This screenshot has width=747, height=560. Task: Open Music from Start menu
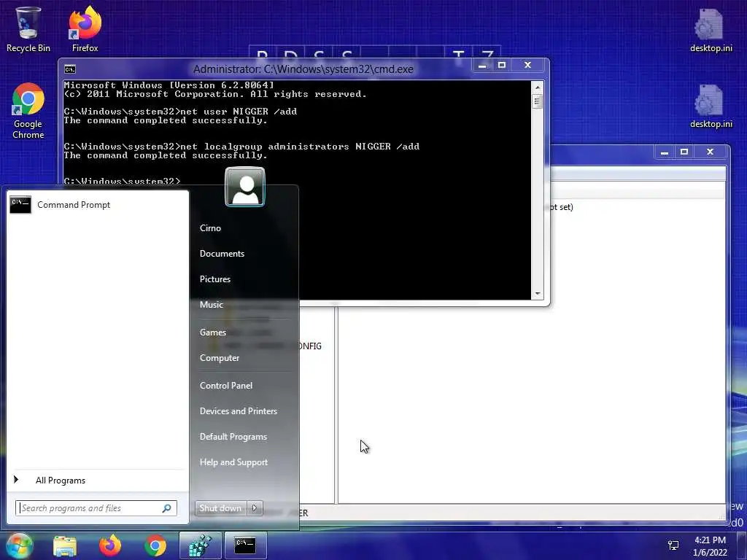[211, 305]
